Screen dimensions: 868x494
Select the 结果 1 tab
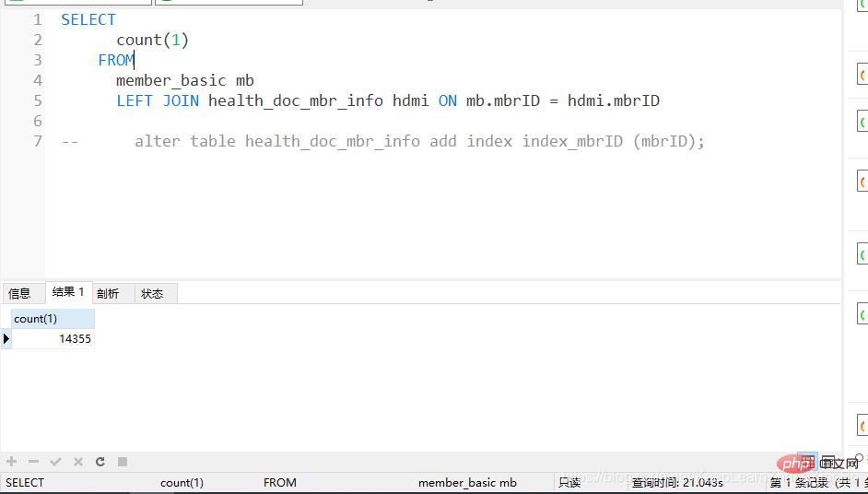click(68, 292)
